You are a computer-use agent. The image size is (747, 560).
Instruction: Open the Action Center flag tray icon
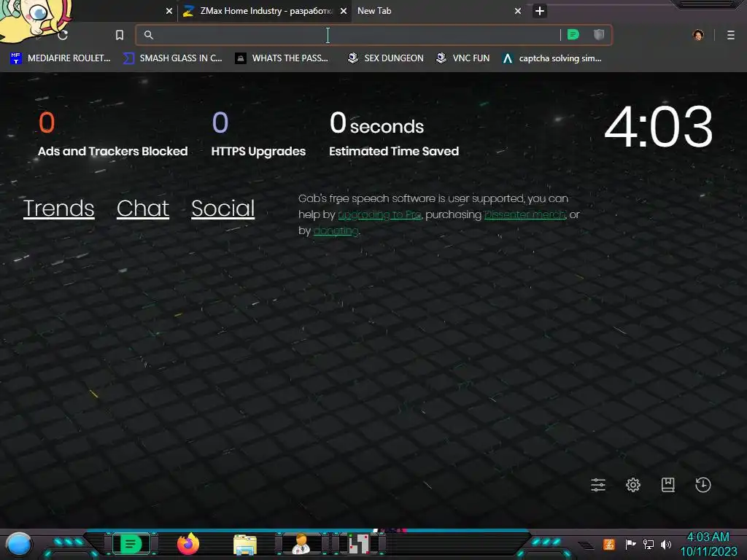(x=630, y=544)
